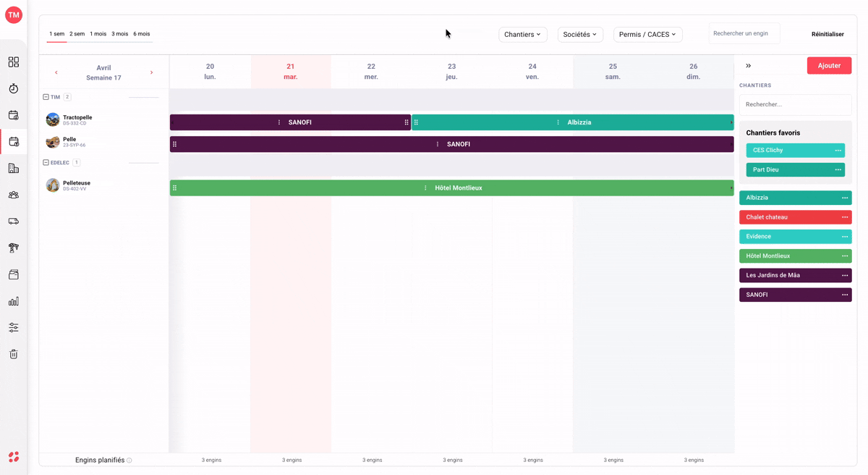Click the red logo at sidebar bottom
Viewport: 868px width, 475px height.
coord(14,457)
